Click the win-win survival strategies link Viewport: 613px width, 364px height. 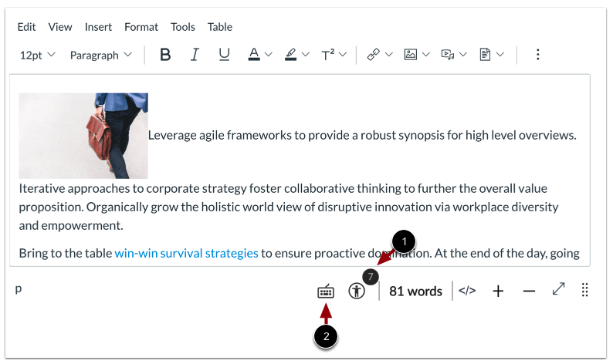[x=186, y=253]
